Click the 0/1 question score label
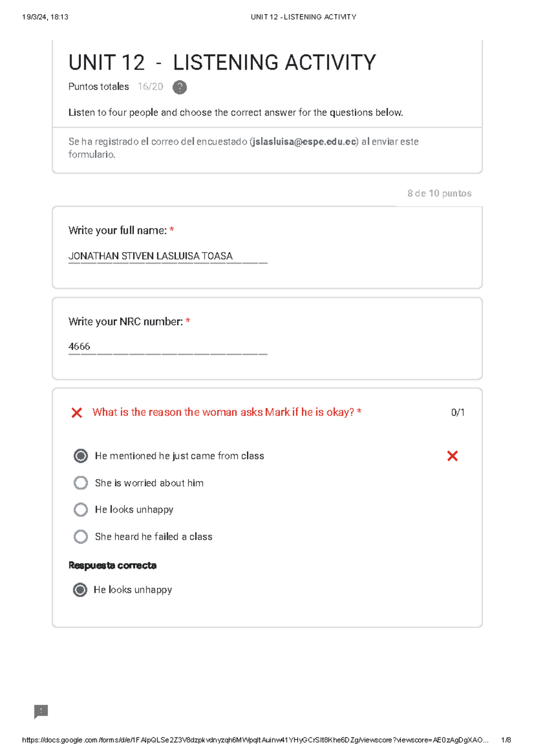The height and width of the screenshot is (756, 534). pyautogui.click(x=457, y=413)
